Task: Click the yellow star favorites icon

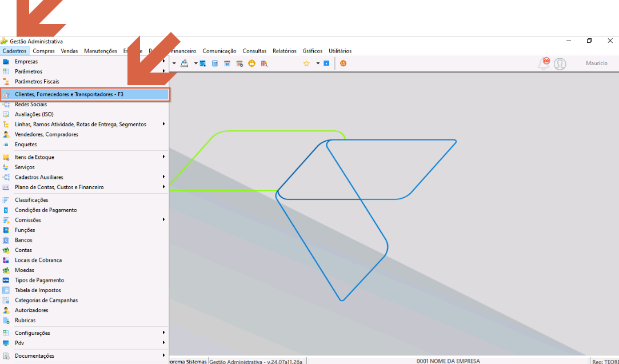Action: [306, 63]
